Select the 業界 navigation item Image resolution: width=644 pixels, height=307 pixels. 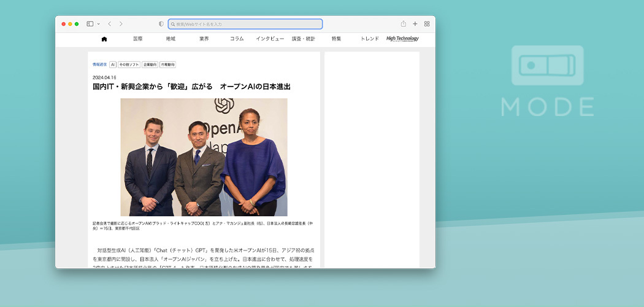(204, 39)
